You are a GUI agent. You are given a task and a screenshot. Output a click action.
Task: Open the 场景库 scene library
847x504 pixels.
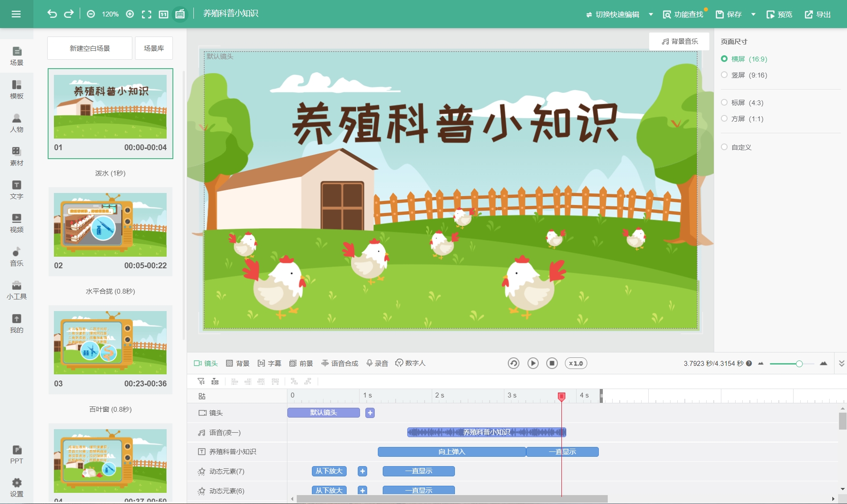click(x=154, y=48)
